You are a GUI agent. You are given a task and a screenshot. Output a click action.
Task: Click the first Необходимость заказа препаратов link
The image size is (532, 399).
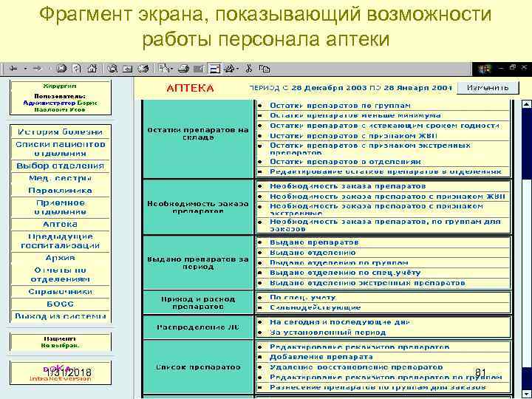click(x=348, y=186)
